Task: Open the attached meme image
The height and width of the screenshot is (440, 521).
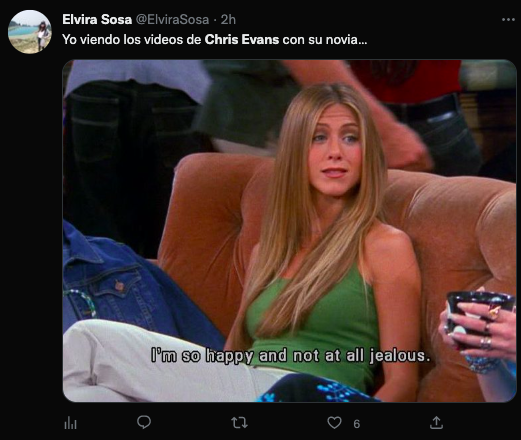Action: 289,231
